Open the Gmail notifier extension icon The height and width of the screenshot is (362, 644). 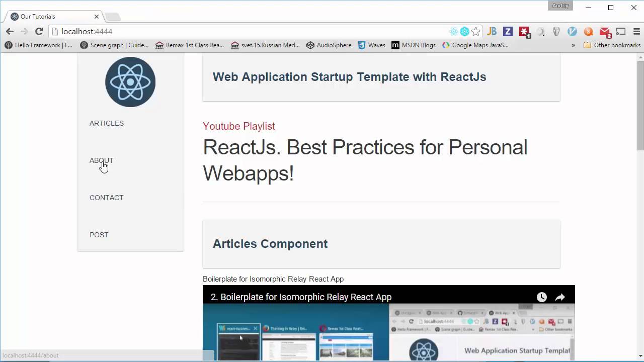(x=605, y=32)
